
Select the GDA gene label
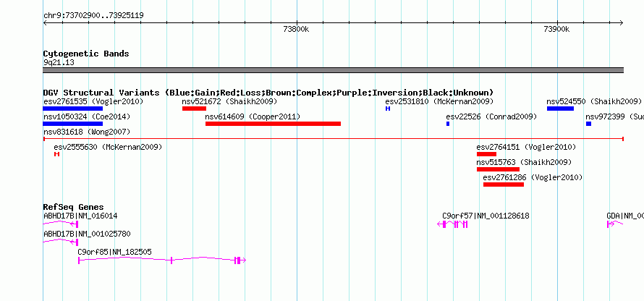pos(625,216)
